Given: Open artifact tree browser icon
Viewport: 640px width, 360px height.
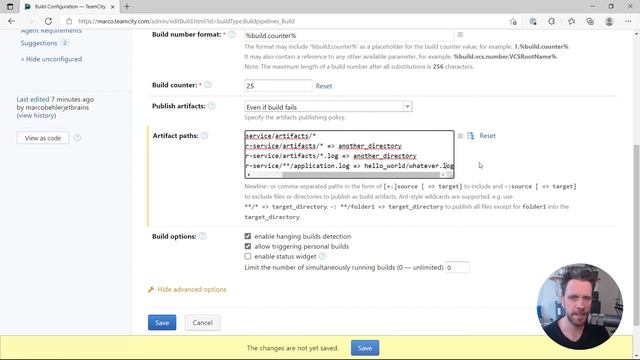Looking at the screenshot, I should coord(471,136).
